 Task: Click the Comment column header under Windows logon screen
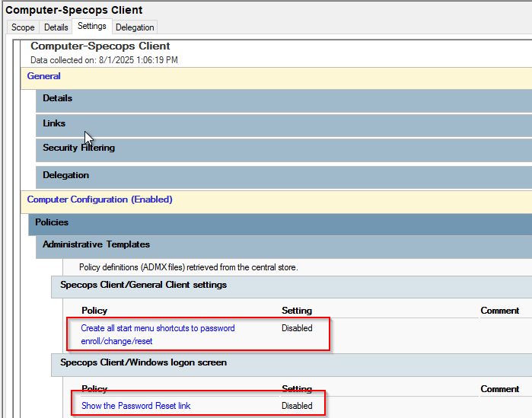(500, 389)
